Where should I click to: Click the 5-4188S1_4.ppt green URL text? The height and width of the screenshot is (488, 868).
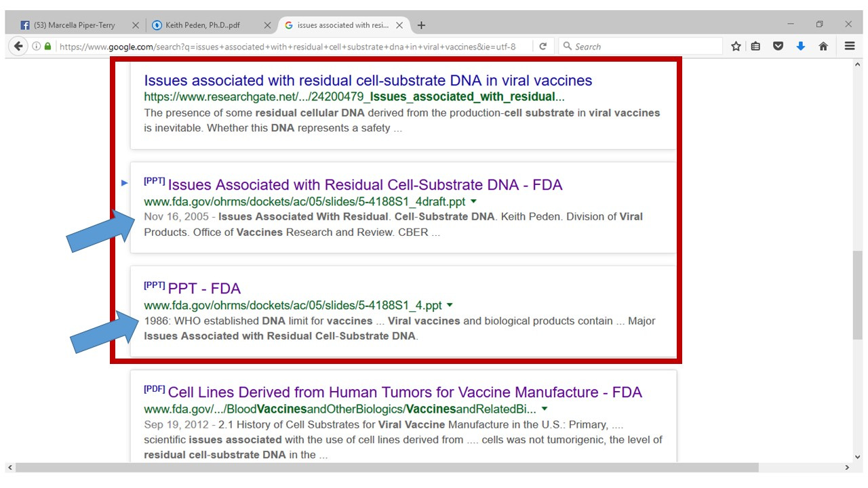(293, 306)
